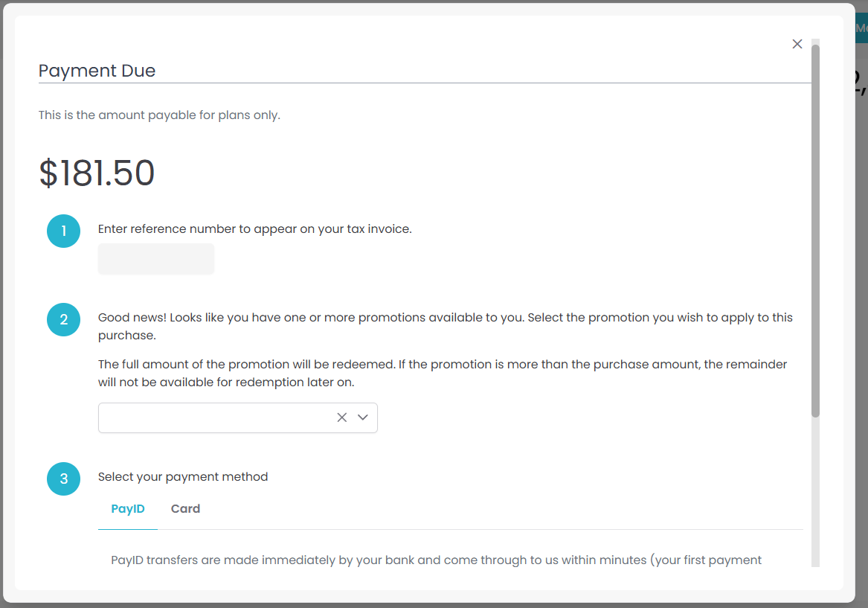Click the 'amount payable for plans only' note
This screenshot has width=868, height=608.
[159, 115]
